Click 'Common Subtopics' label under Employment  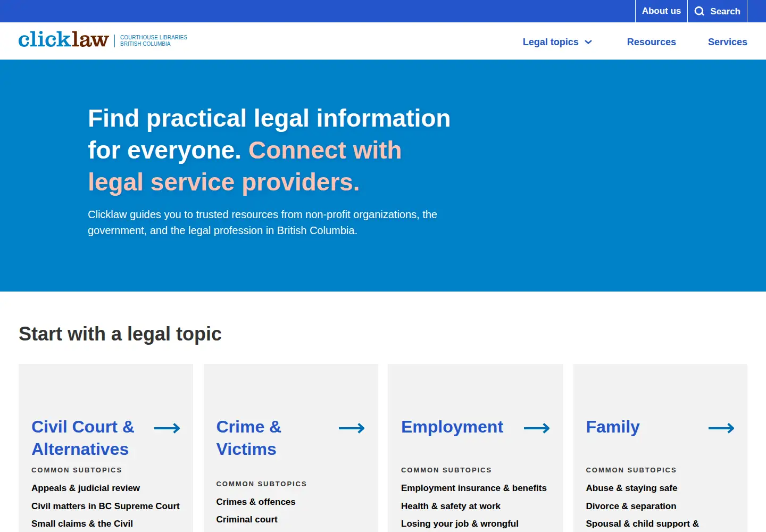tap(446, 470)
